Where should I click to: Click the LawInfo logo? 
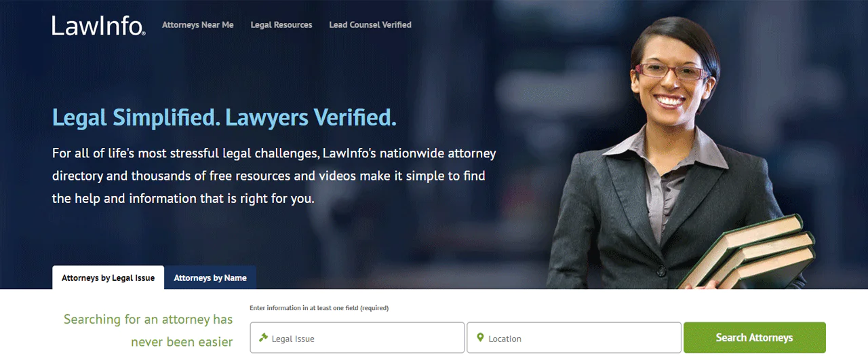[x=98, y=26]
